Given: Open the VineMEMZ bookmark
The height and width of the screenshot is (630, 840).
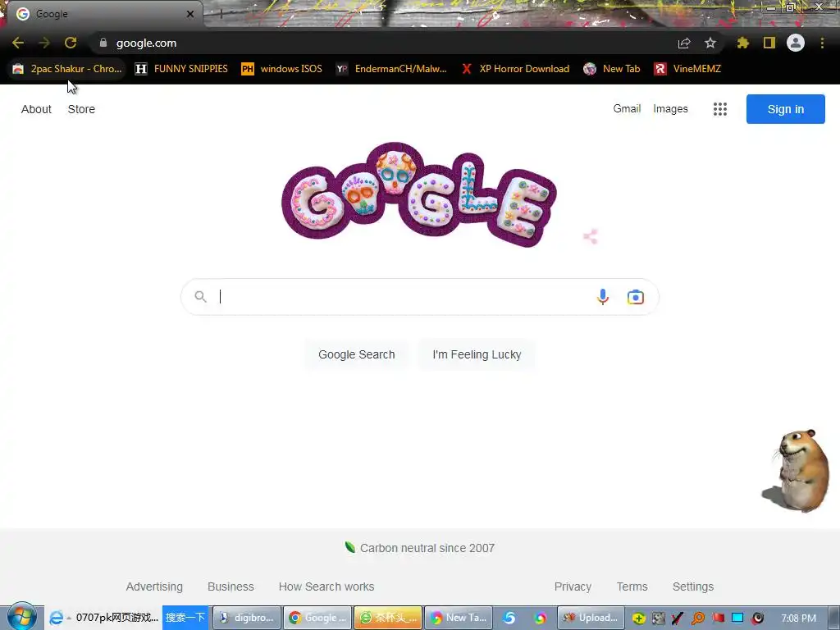Looking at the screenshot, I should click(688, 69).
